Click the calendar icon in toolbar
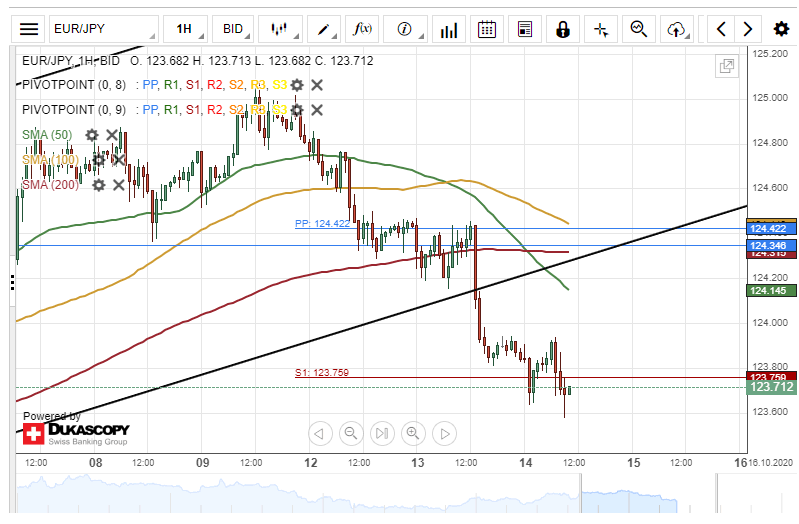Image resolution: width=799 pixels, height=524 pixels. click(486, 29)
